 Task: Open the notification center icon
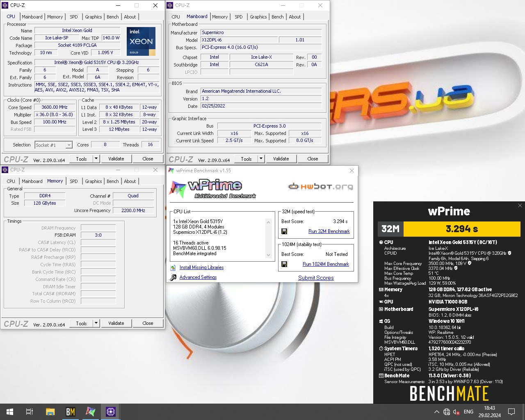click(x=511, y=412)
